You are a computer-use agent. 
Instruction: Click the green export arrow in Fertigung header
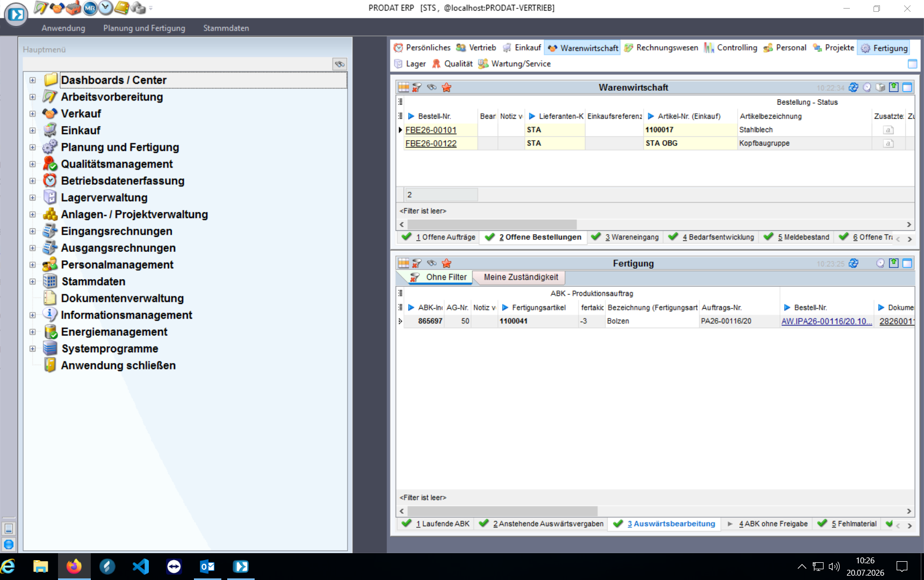894,263
